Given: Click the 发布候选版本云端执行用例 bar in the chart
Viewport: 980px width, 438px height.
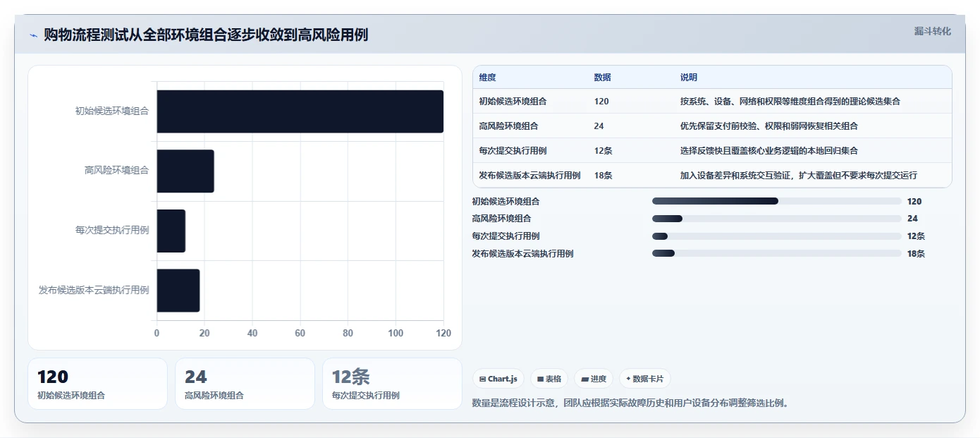Looking at the screenshot, I should coord(178,290).
